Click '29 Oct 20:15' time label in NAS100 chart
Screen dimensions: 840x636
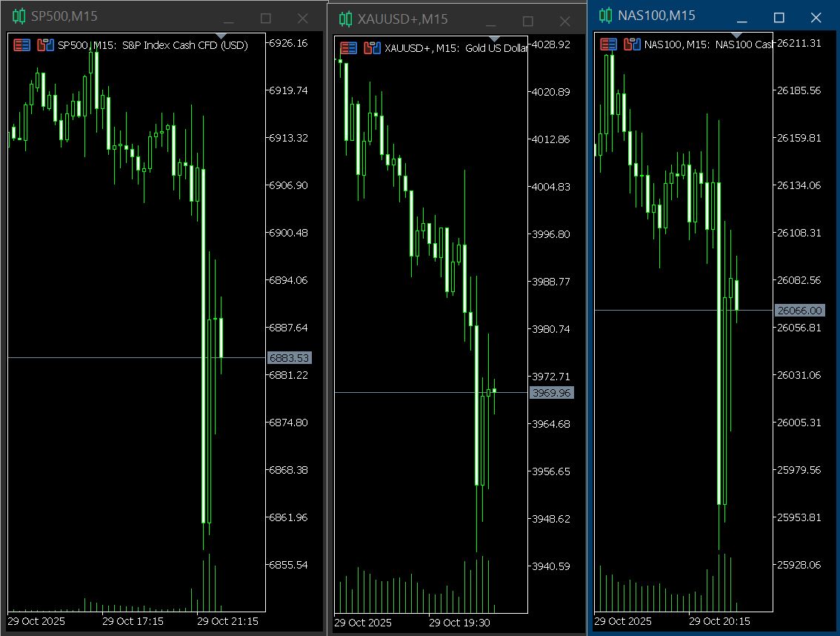point(719,621)
